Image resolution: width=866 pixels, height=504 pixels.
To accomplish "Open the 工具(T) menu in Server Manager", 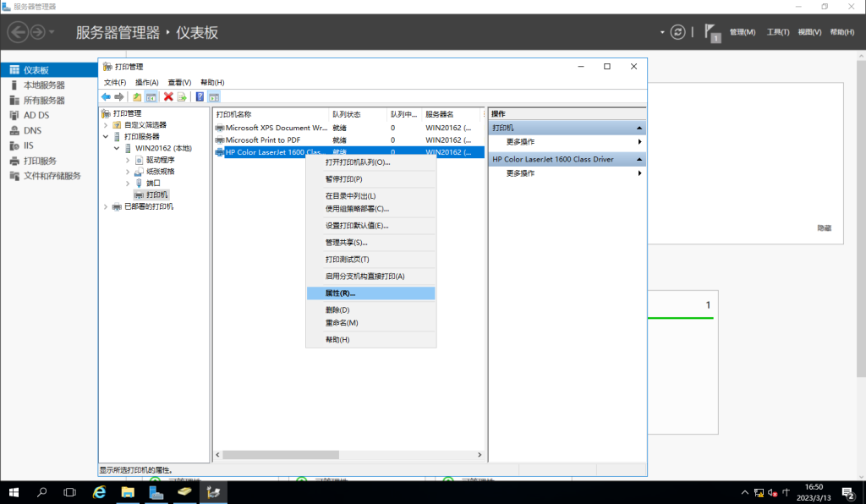I will point(778,32).
